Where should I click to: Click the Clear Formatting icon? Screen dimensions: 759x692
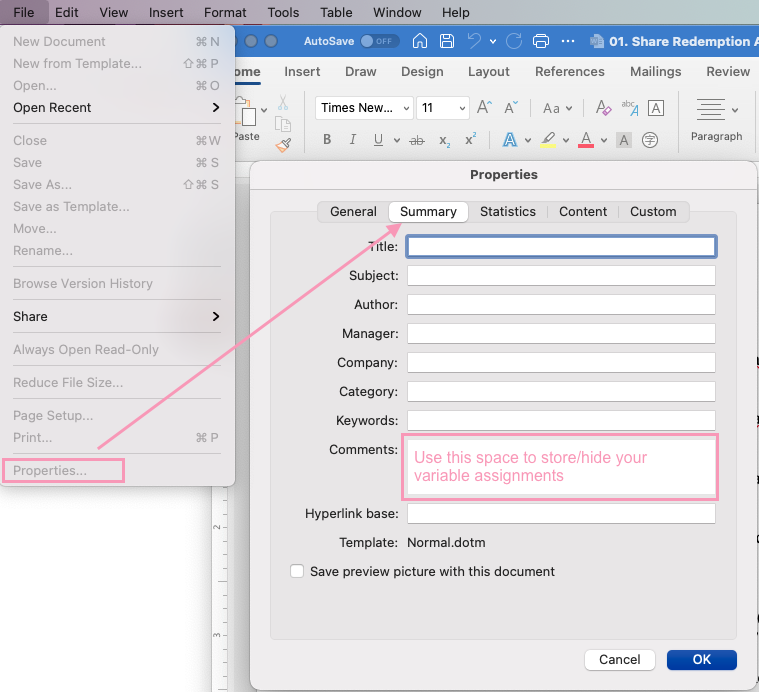click(x=603, y=108)
